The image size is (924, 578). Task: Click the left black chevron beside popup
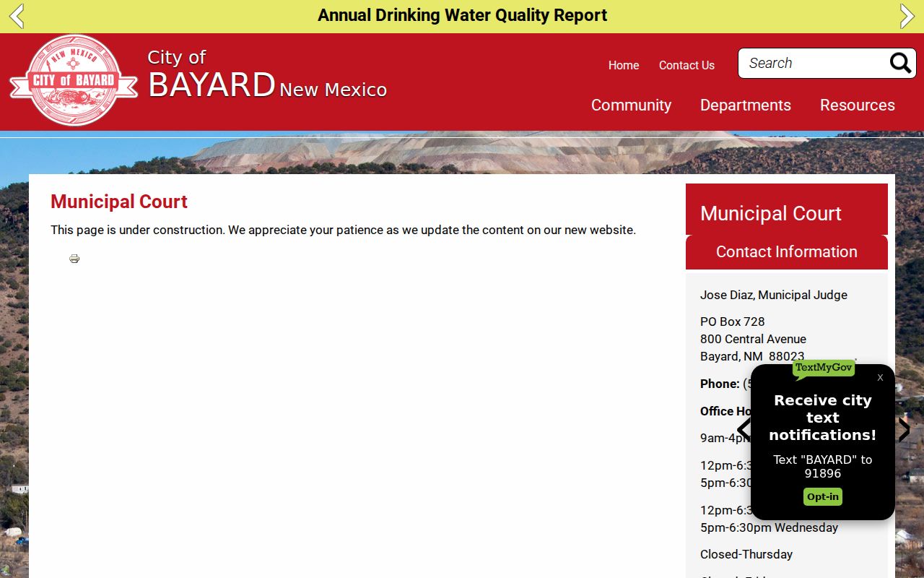click(744, 429)
